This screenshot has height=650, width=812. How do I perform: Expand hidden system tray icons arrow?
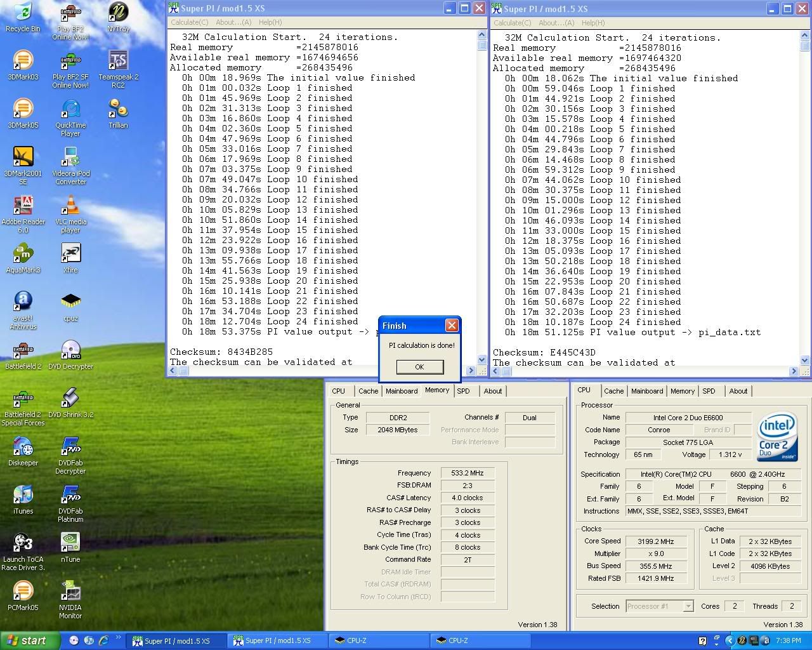click(730, 641)
